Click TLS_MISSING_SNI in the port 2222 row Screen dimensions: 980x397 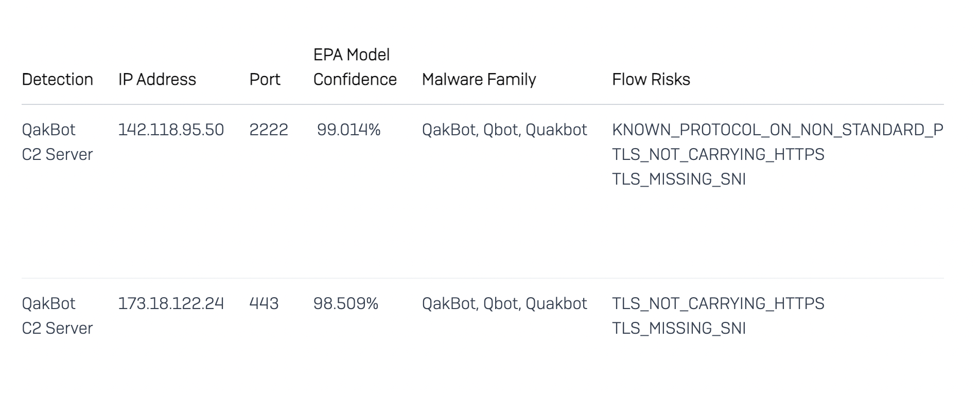tap(678, 179)
